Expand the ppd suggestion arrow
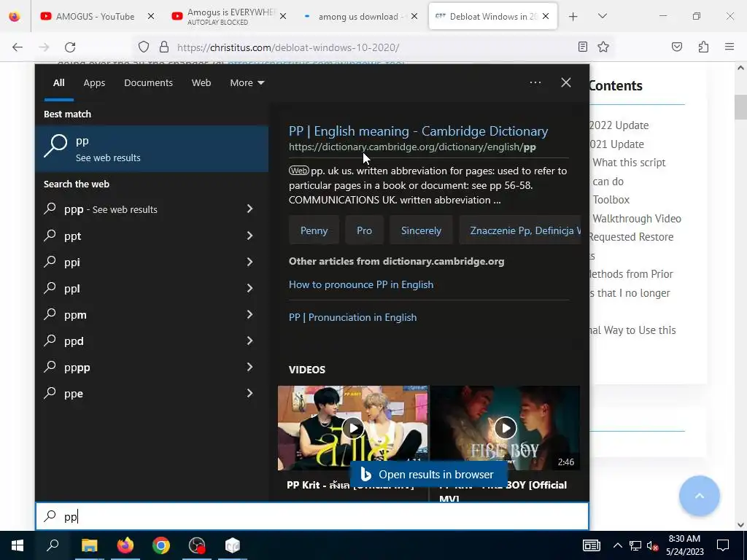This screenshot has height=560, width=747. coord(249,340)
